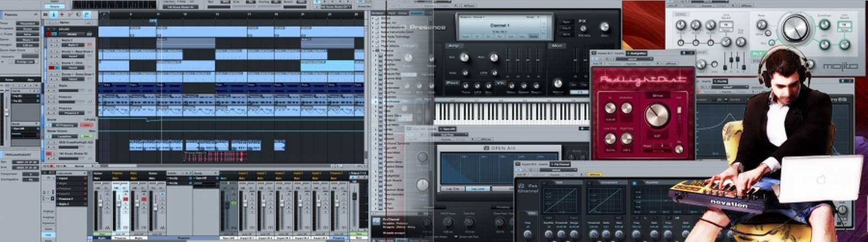
Task: Toggle green Read automation button on Master Volume
Action: (87, 136)
